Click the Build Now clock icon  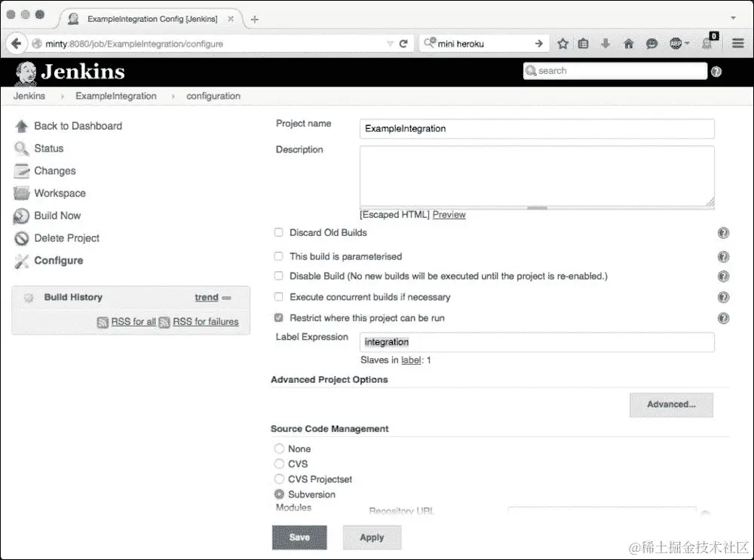pyautogui.click(x=21, y=216)
